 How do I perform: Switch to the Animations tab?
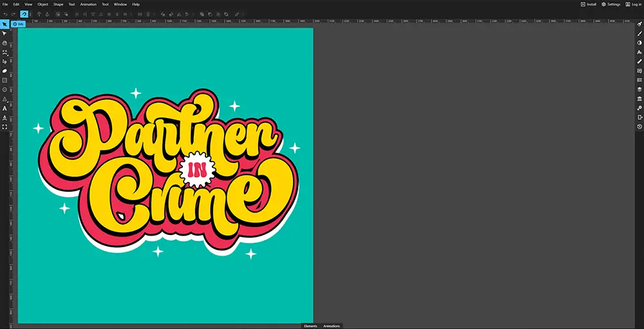coord(331,326)
